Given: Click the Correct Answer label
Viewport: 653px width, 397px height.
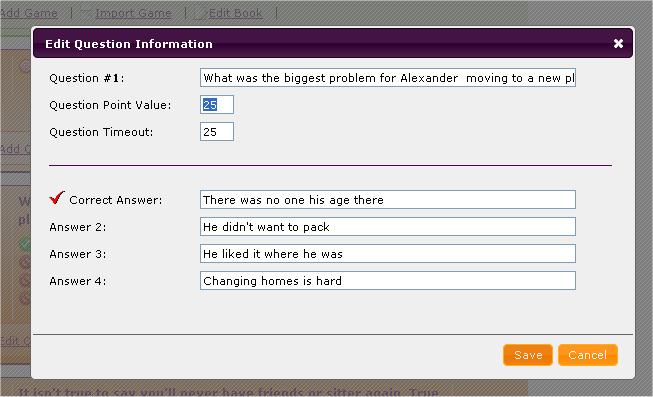Looking at the screenshot, I should click(116, 200).
